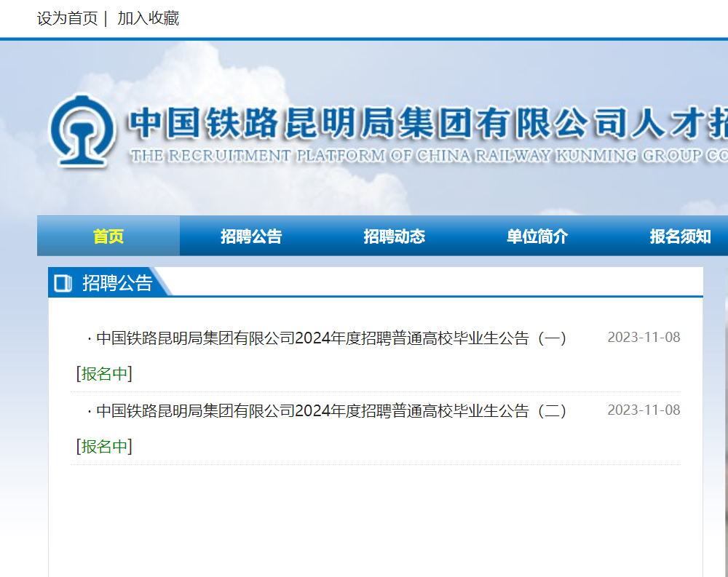Open the 招聘动态 tab
728x577 pixels.
(394, 235)
